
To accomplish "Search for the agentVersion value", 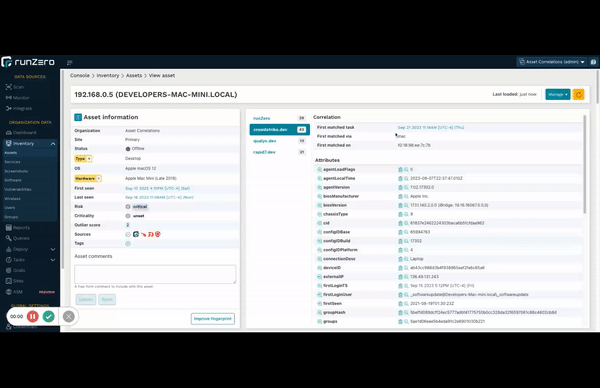I will (406, 187).
